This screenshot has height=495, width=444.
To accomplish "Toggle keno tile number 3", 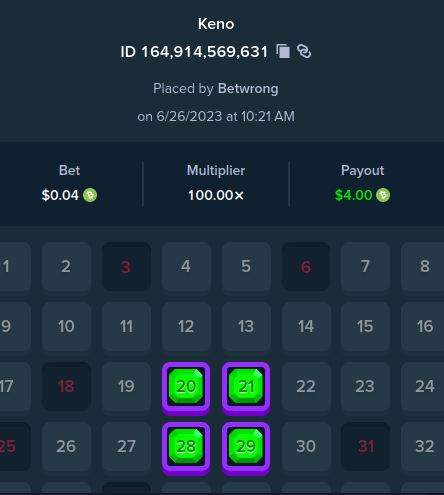I will point(126,267).
